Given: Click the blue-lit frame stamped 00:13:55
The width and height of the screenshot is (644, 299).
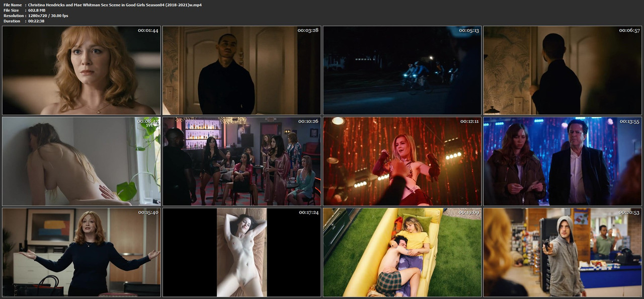Looking at the screenshot, I should 563,162.
